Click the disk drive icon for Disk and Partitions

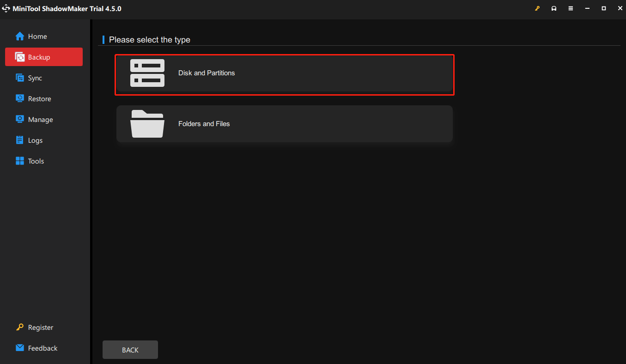tap(147, 73)
